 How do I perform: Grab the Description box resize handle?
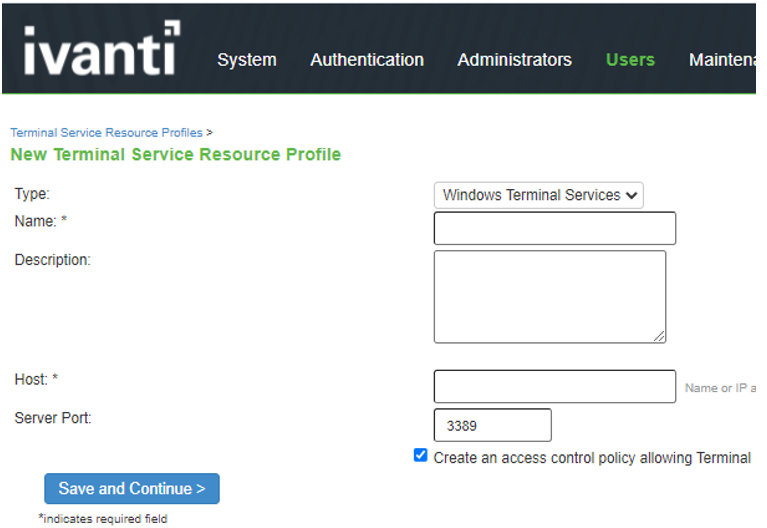[659, 336]
